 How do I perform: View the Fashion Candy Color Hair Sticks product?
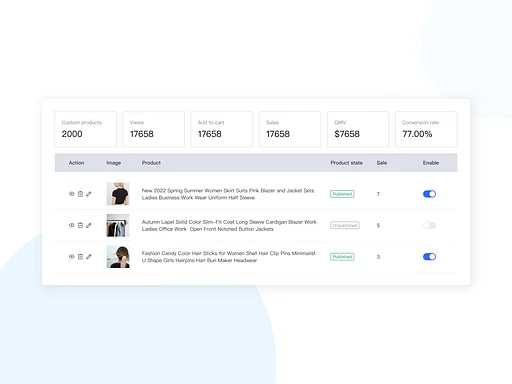click(x=72, y=257)
